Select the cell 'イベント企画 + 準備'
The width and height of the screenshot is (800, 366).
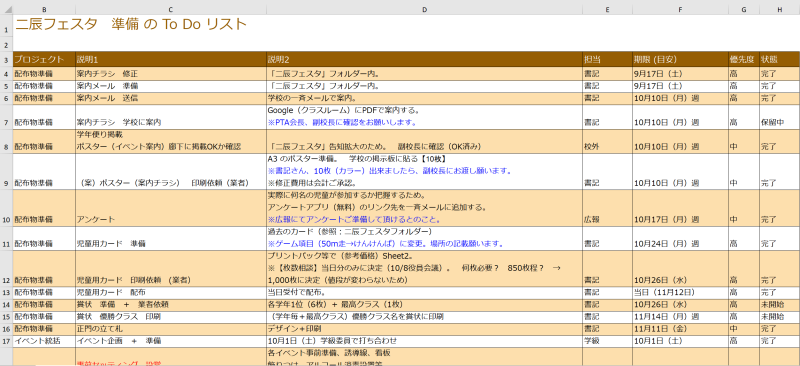pyautogui.click(x=171, y=341)
